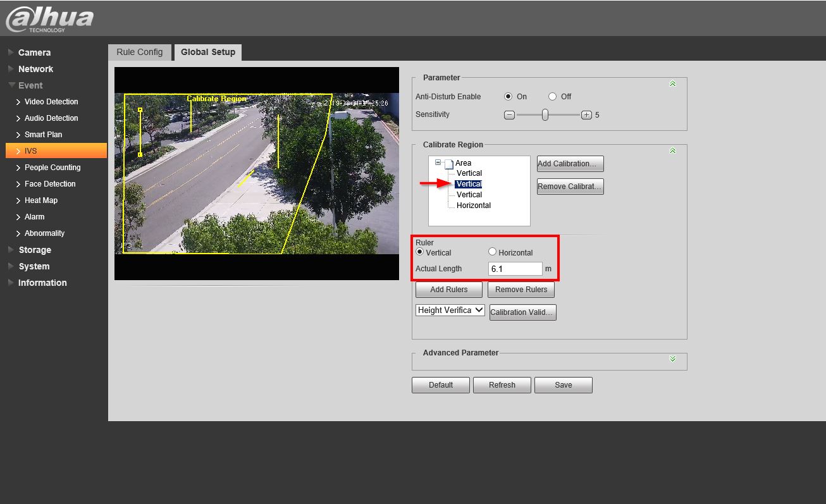The width and height of the screenshot is (826, 504).
Task: Turn Anti-Disturb Enable On
Action: 508,97
